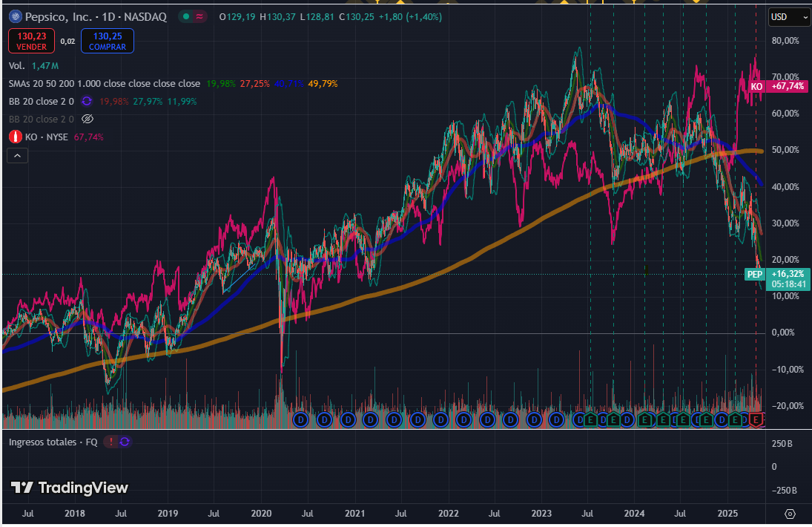This screenshot has height=527, width=812.
Task: Select the SMAs 20 50 200 1.000 legend
Action: [x=104, y=83]
